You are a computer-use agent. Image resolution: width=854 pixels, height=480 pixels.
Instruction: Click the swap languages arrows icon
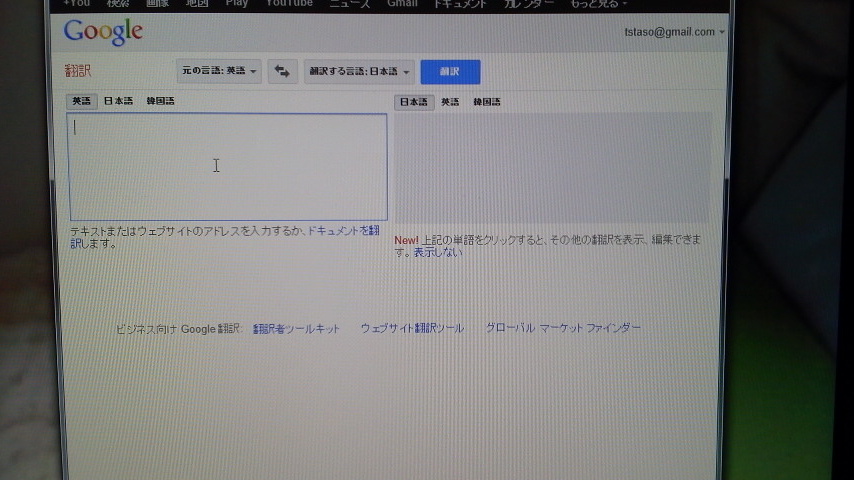283,71
